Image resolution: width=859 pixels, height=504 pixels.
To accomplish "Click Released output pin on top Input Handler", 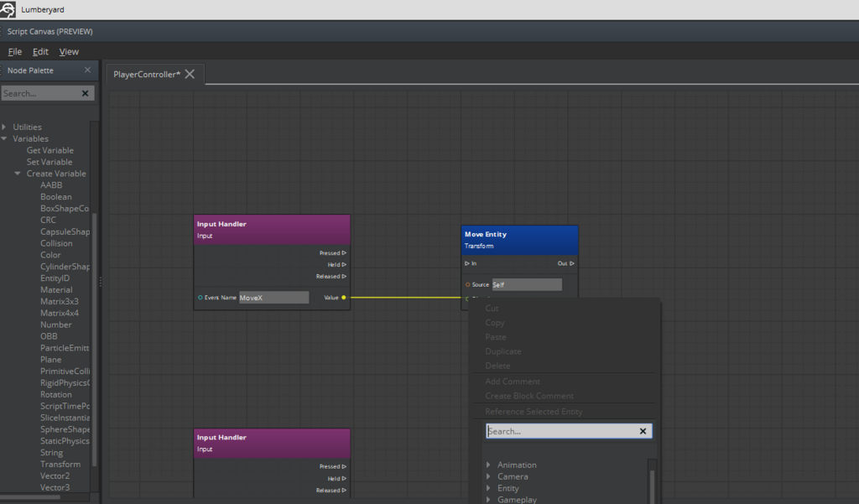I will tap(344, 276).
